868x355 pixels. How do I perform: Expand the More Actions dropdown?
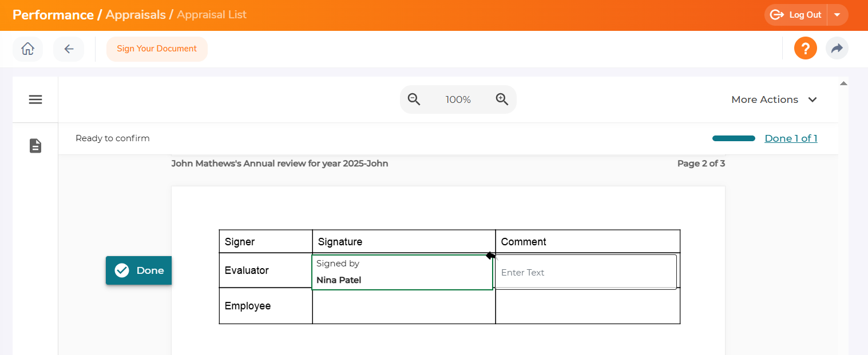point(774,99)
